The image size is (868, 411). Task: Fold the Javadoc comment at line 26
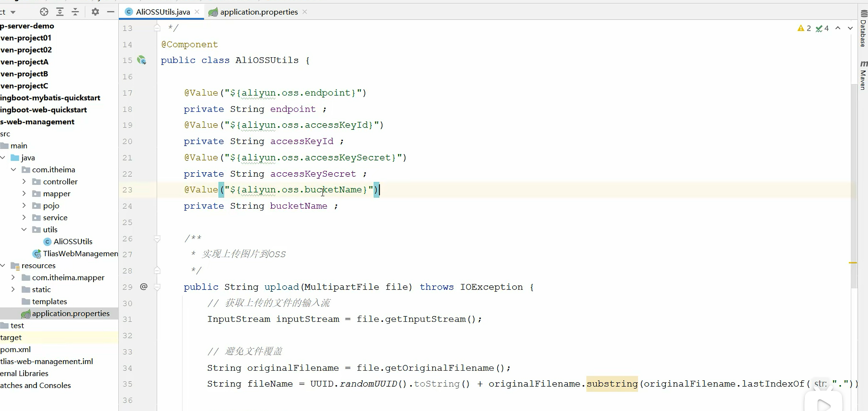(x=157, y=239)
